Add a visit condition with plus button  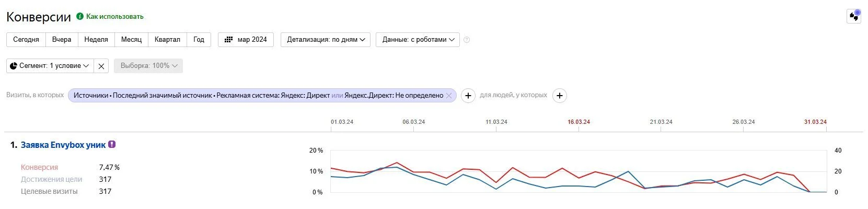[x=468, y=96]
